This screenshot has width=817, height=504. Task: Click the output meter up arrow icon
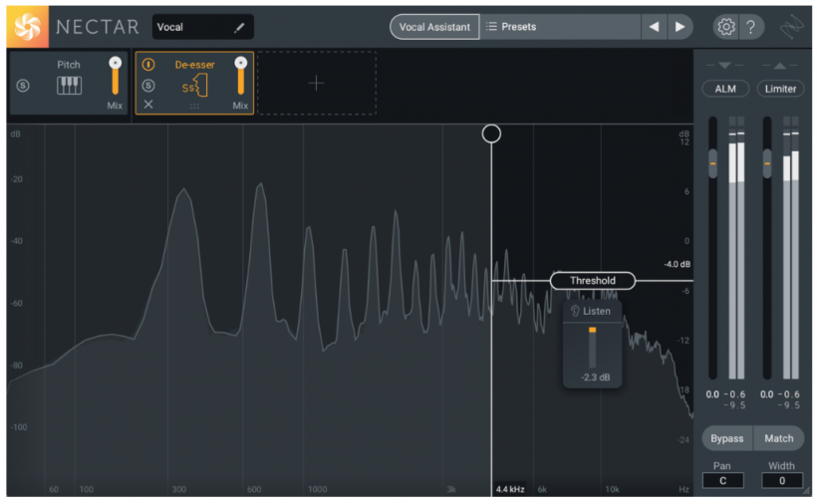click(779, 65)
